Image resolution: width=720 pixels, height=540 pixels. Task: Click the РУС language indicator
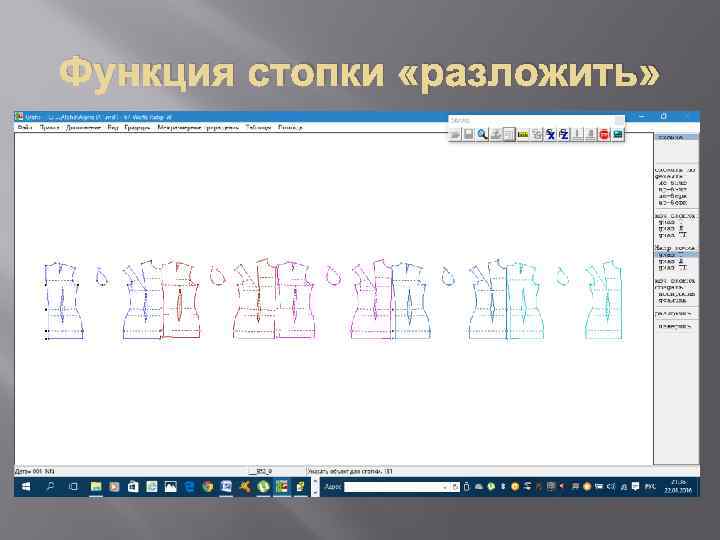(650, 487)
